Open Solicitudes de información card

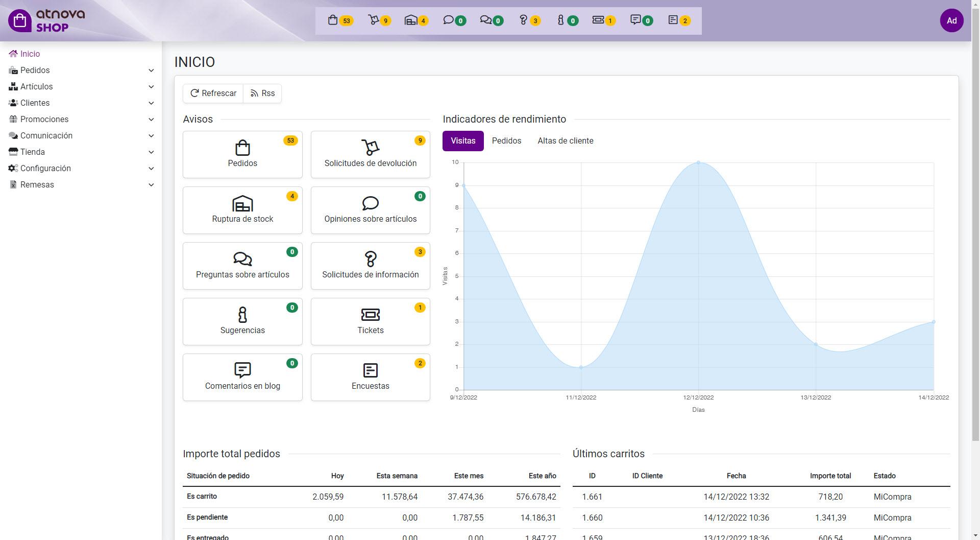(371, 266)
